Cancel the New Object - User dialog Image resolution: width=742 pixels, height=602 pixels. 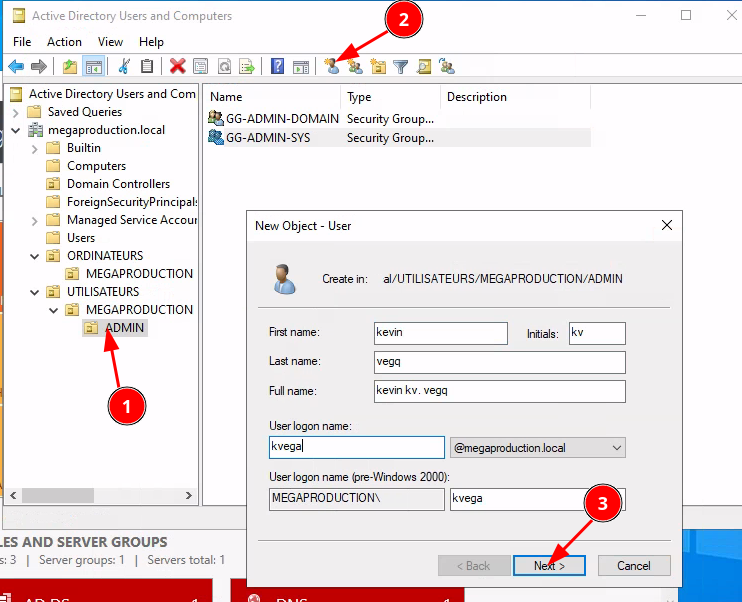click(x=633, y=565)
